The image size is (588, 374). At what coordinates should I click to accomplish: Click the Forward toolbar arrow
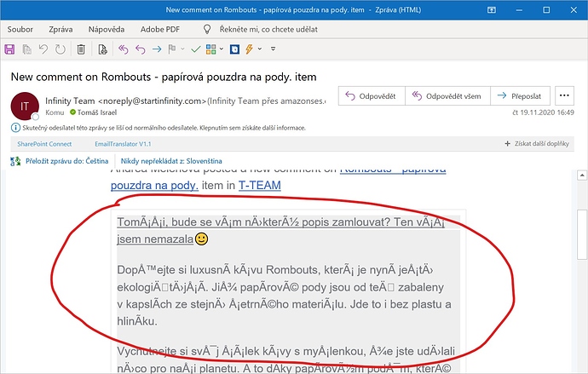pos(157,49)
